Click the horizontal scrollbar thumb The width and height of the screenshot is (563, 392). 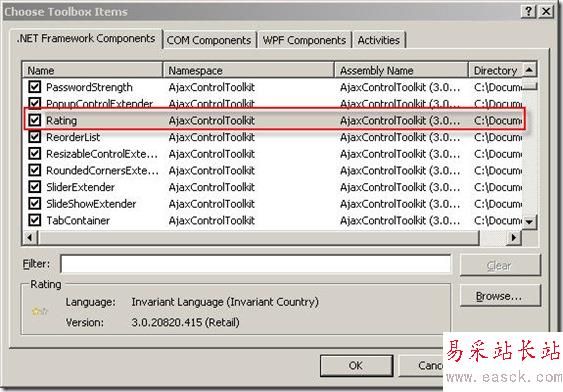pos(259,238)
